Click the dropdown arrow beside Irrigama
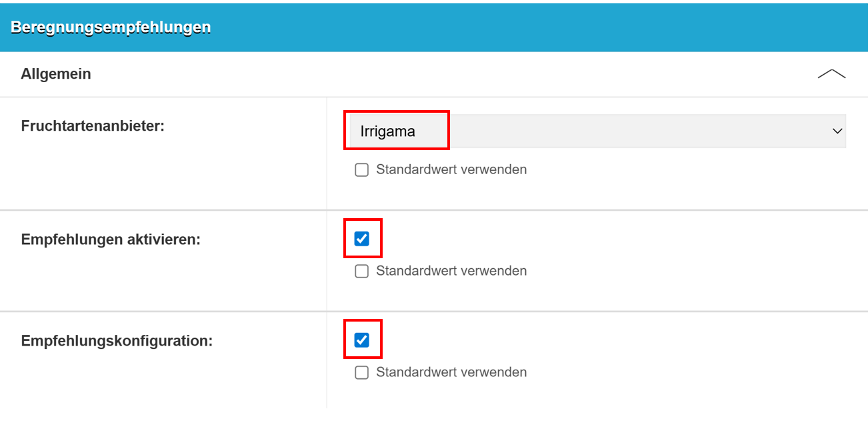 837,131
